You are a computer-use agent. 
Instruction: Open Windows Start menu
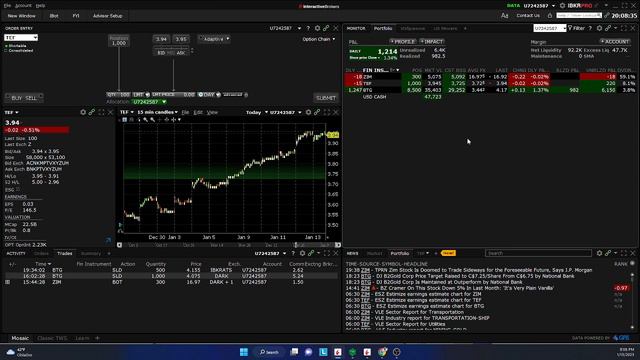[x=244, y=352]
